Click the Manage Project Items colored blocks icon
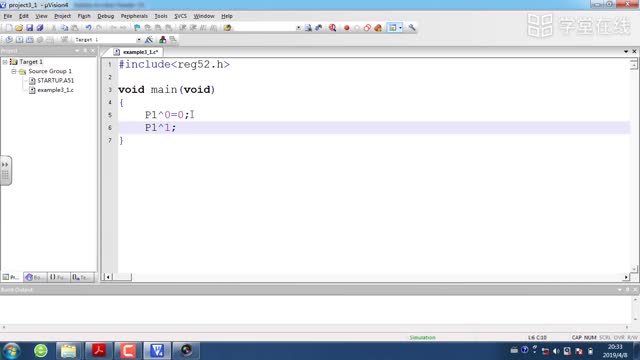Viewport: 640px width, 360px height. (x=162, y=40)
